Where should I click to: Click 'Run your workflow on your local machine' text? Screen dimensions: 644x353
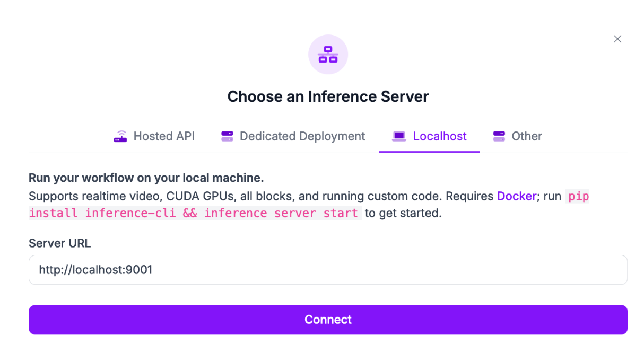click(146, 178)
